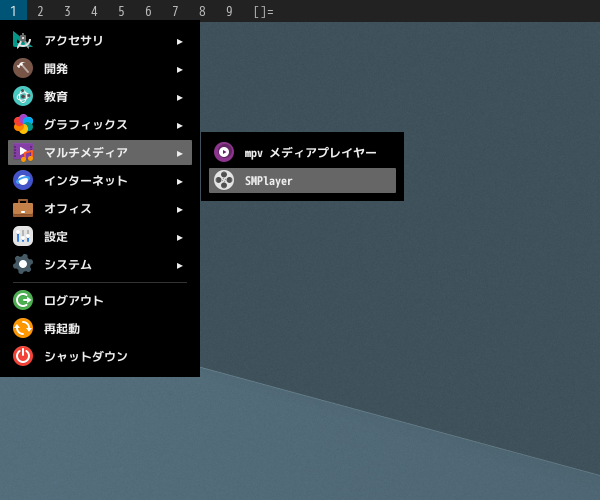Click the 開発 hammer icon
The image size is (600, 500).
click(x=23, y=68)
